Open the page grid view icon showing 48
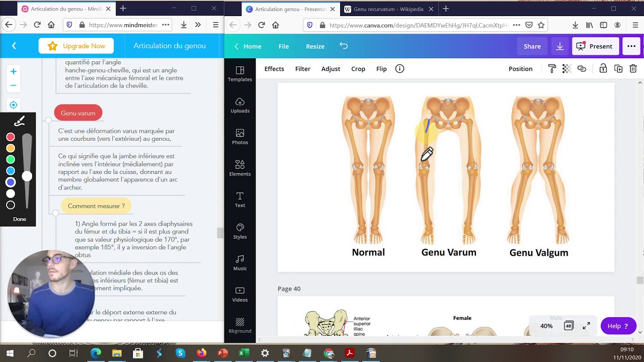The height and width of the screenshot is (362, 644). (x=569, y=326)
